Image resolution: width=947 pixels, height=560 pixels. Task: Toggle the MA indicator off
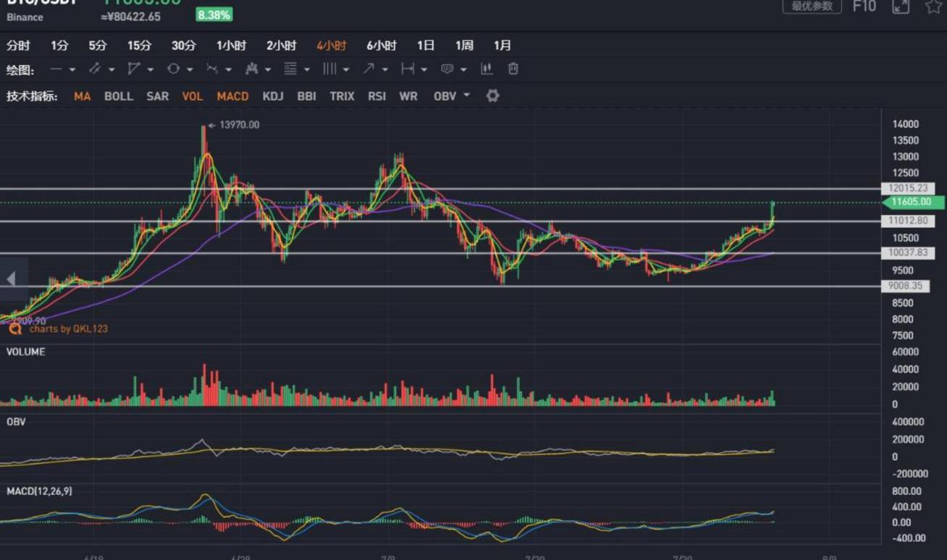click(x=82, y=96)
